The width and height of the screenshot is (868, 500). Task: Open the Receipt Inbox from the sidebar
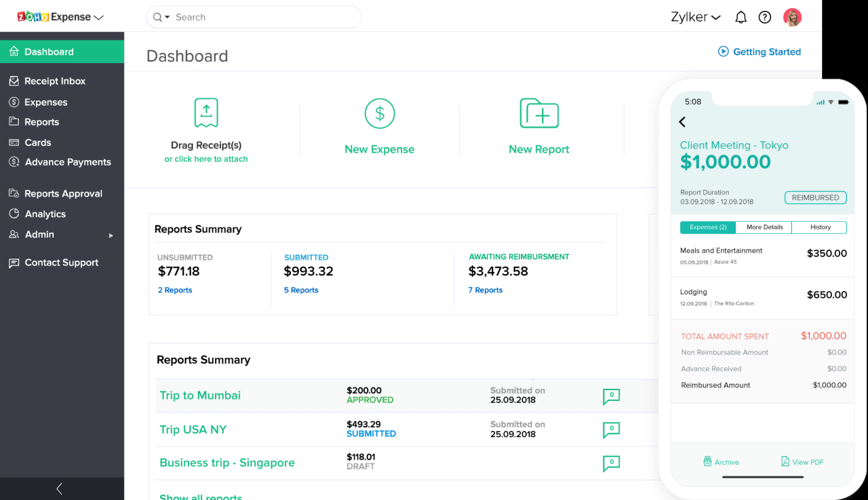15,80
